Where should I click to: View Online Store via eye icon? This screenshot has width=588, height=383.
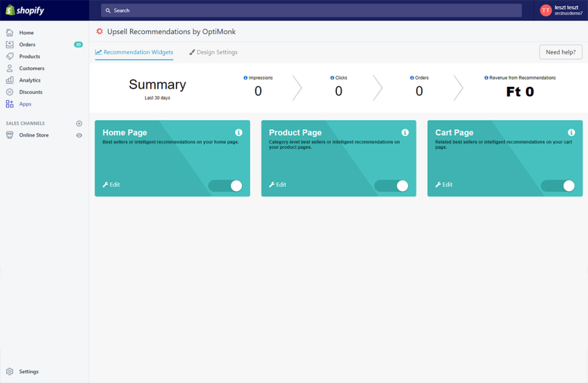(79, 135)
